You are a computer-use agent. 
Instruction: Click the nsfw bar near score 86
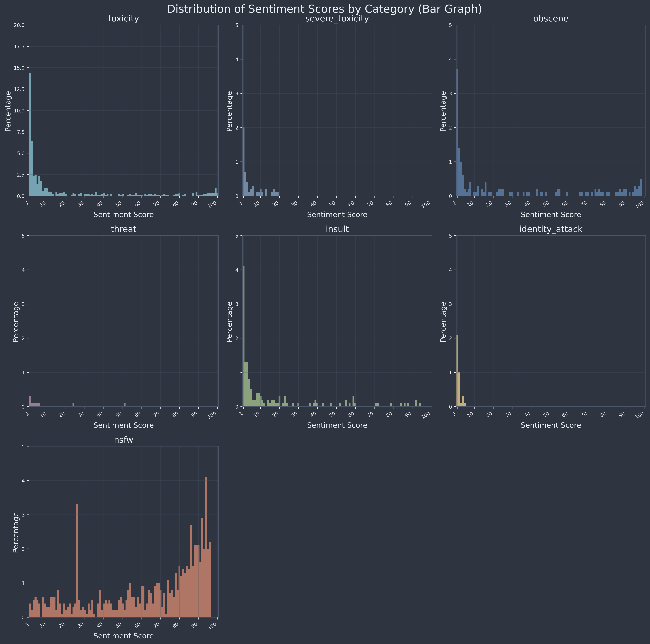(x=191, y=571)
